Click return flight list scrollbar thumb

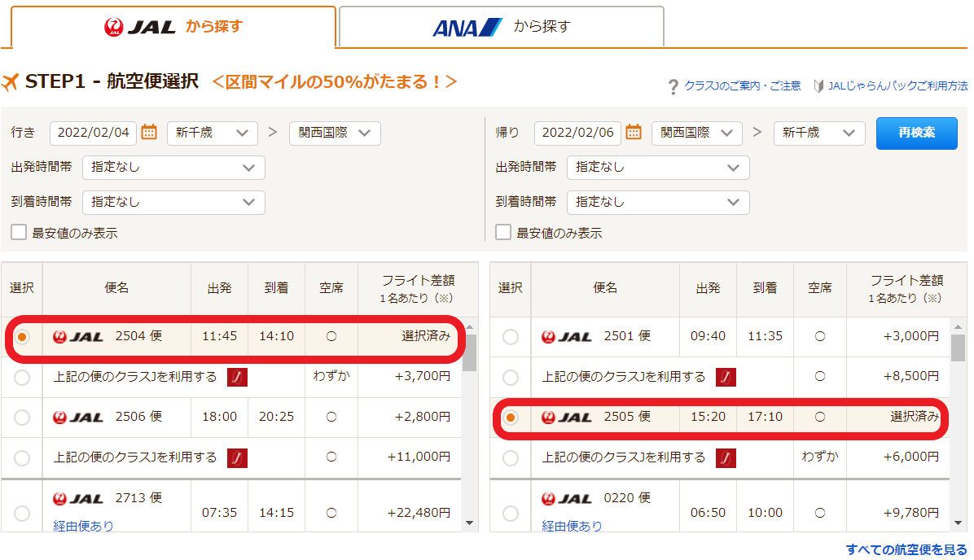point(958,348)
